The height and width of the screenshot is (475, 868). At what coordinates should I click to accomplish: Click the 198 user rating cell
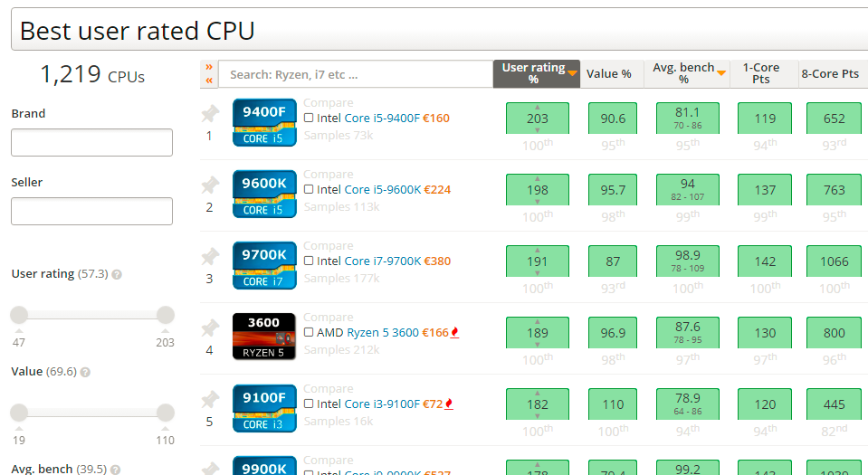(538, 189)
